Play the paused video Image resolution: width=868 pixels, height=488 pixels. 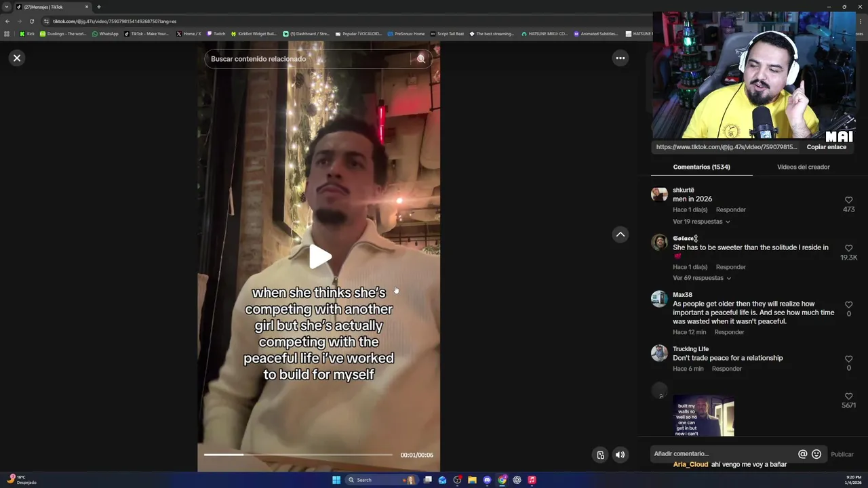tap(319, 256)
